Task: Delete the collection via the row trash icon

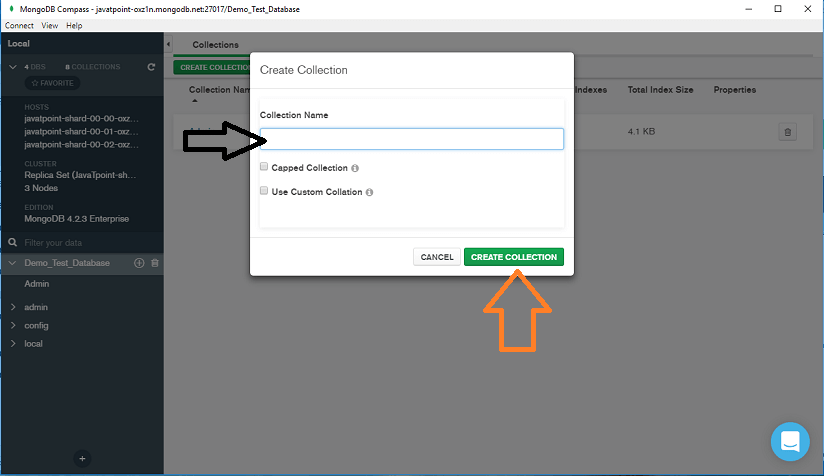Action: tap(787, 132)
